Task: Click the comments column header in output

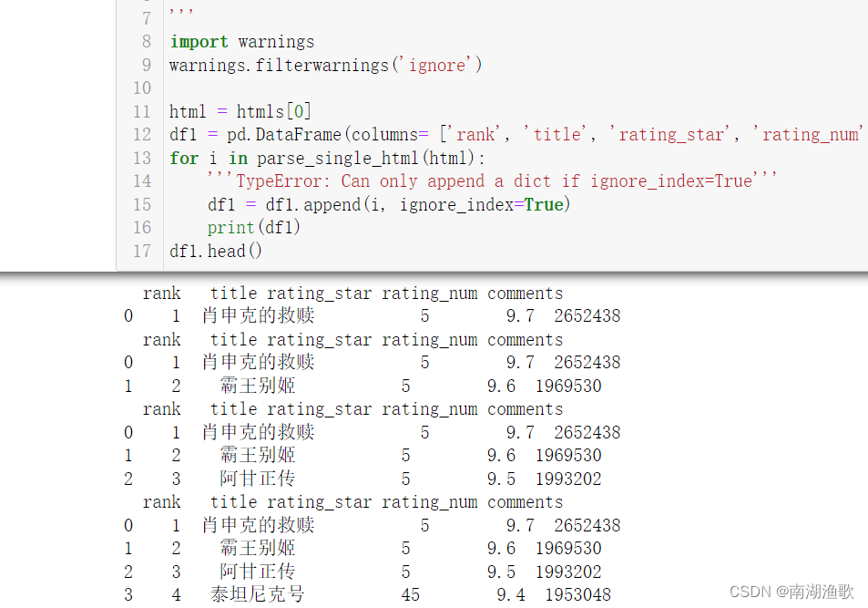Action: coord(525,293)
